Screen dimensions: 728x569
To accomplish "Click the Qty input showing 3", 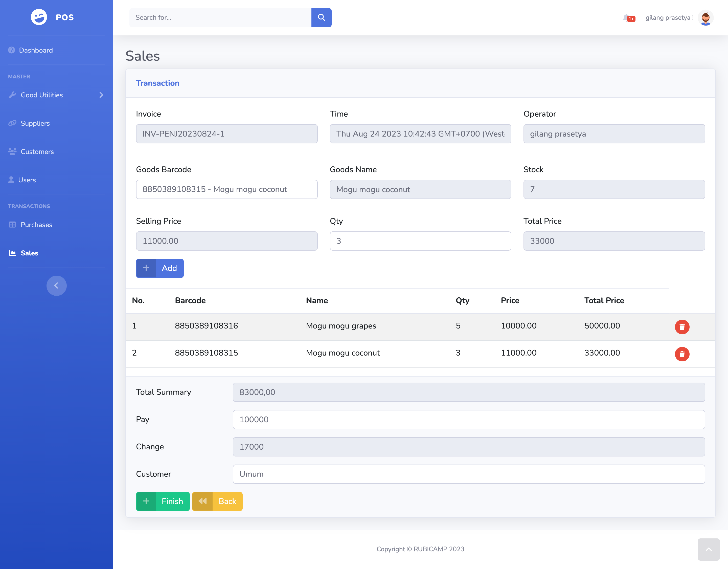I will (420, 241).
